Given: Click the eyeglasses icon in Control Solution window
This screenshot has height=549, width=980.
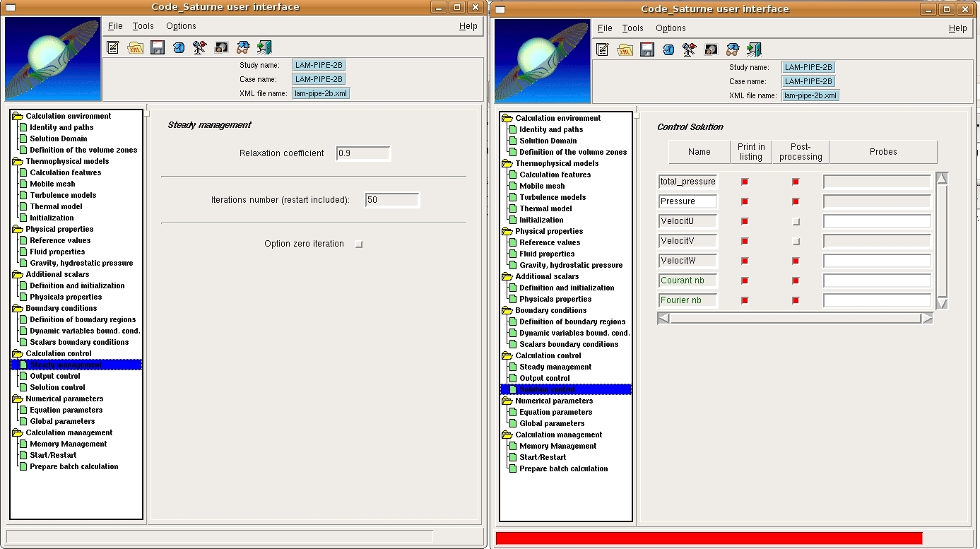Looking at the screenshot, I should 733,49.
